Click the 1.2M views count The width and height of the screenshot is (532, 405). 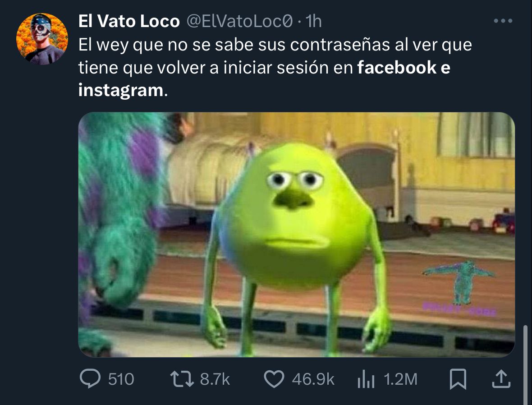point(400,379)
